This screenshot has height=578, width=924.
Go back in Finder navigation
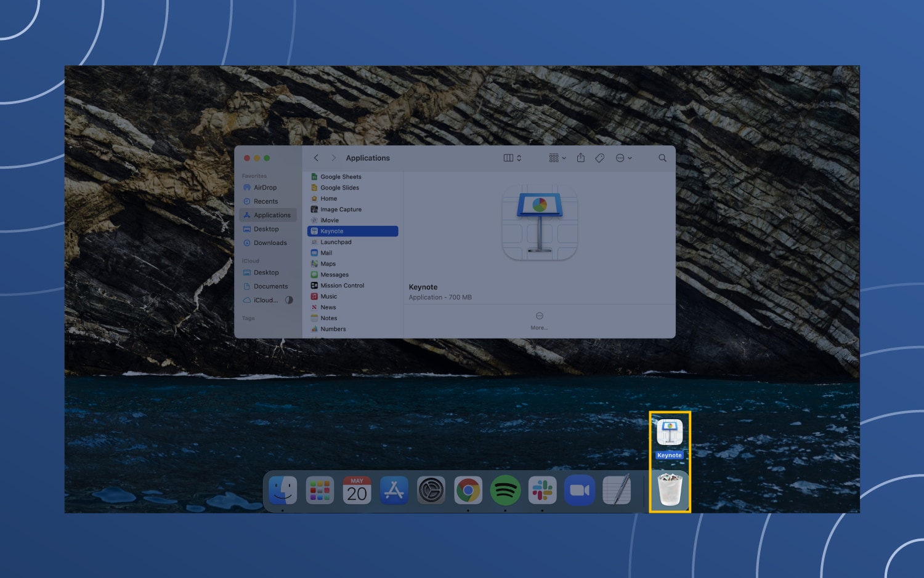tap(317, 158)
